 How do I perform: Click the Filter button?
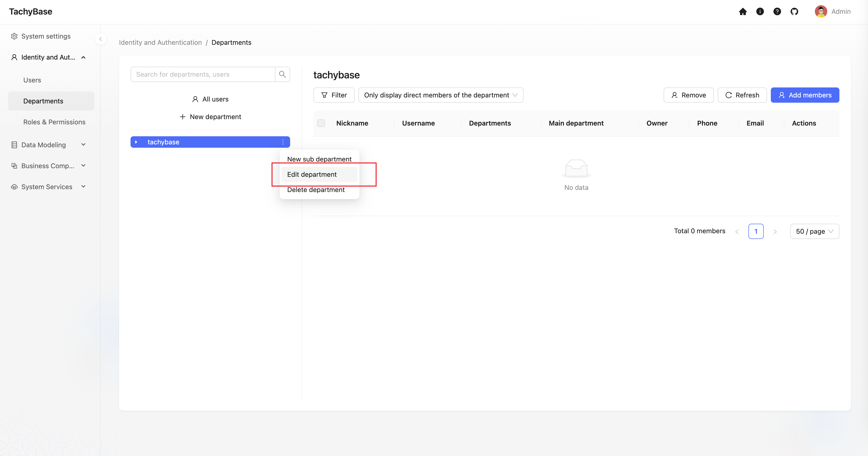pyautogui.click(x=334, y=95)
